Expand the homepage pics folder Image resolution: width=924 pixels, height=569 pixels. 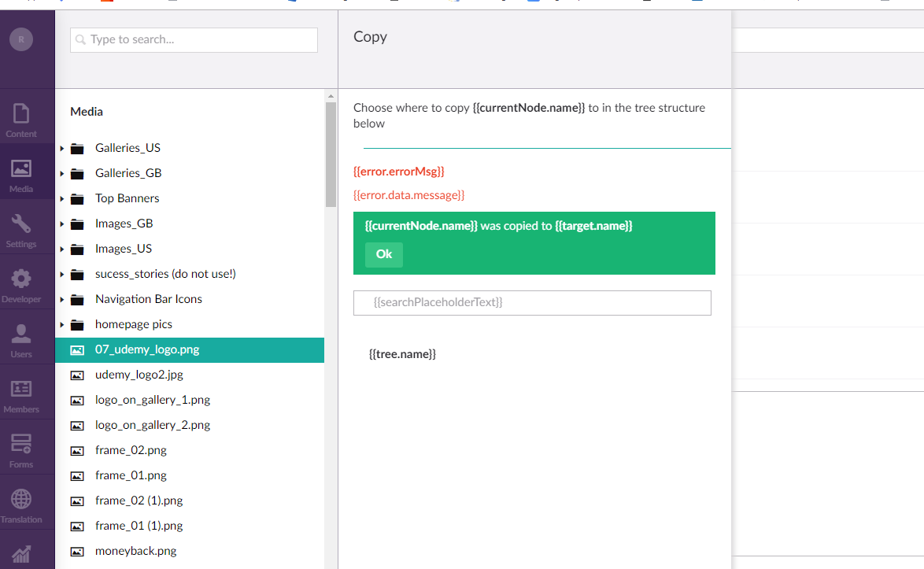[x=62, y=325]
